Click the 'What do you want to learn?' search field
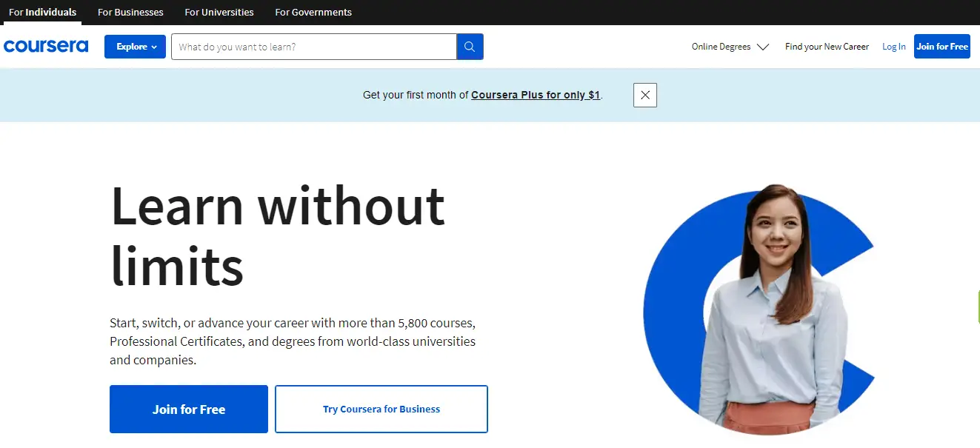The image size is (980, 448). (x=314, y=47)
